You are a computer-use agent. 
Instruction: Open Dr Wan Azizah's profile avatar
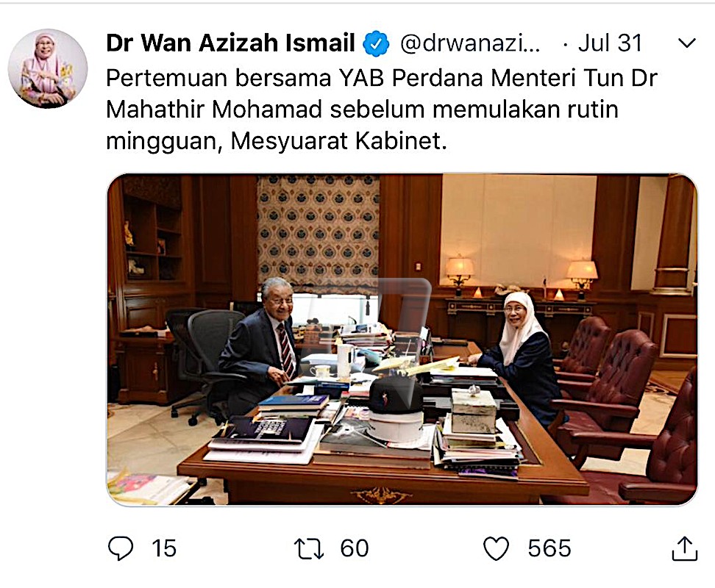tap(48, 69)
